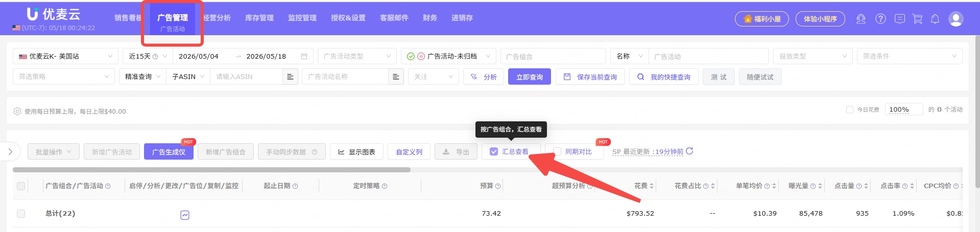The image size is (980, 232).
Task: Open the shopping cart icon
Action: 917,19
